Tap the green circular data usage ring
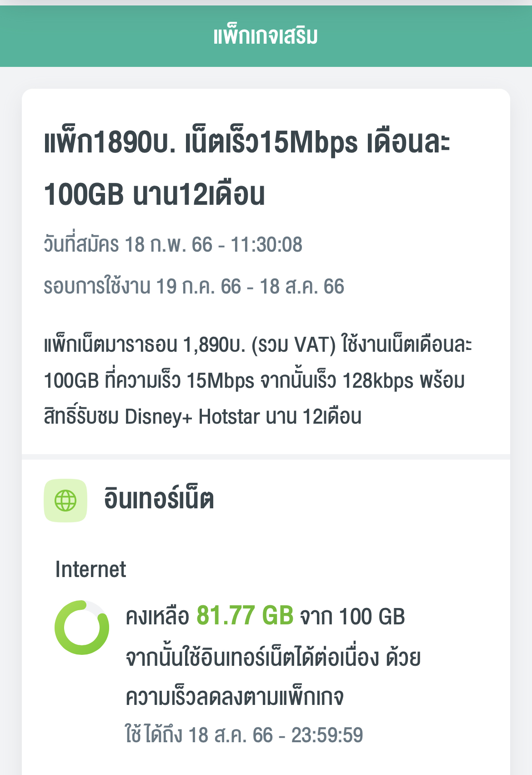 [82, 628]
